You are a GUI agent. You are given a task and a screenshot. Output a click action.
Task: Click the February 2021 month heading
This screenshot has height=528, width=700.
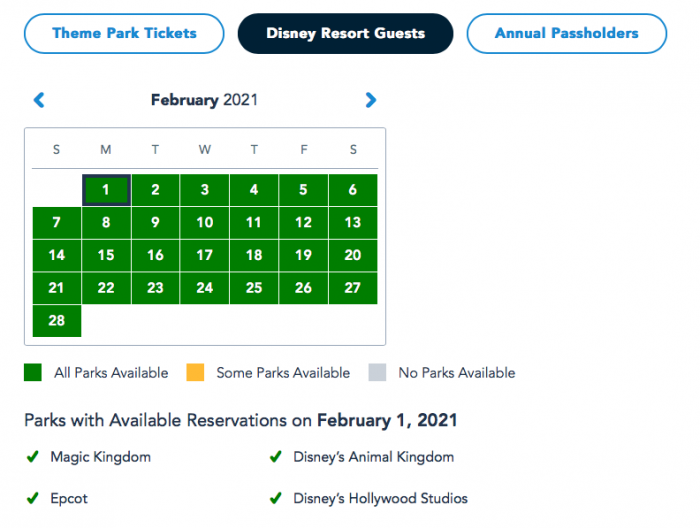205,100
